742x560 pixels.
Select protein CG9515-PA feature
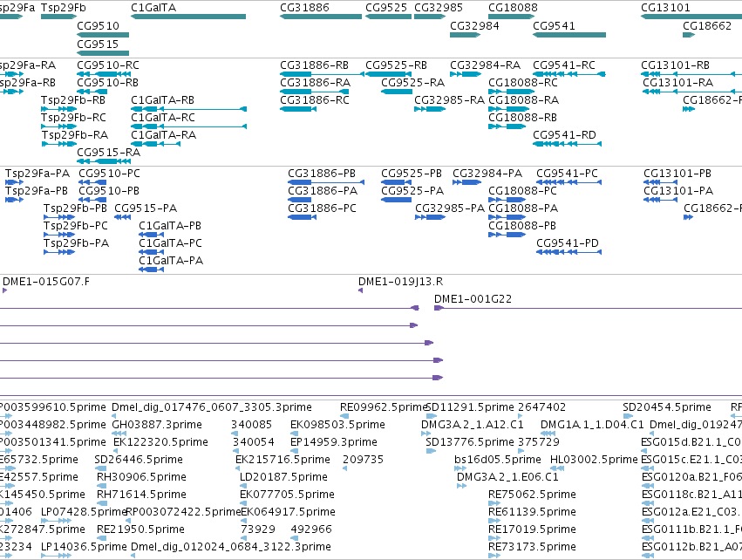click(x=123, y=217)
